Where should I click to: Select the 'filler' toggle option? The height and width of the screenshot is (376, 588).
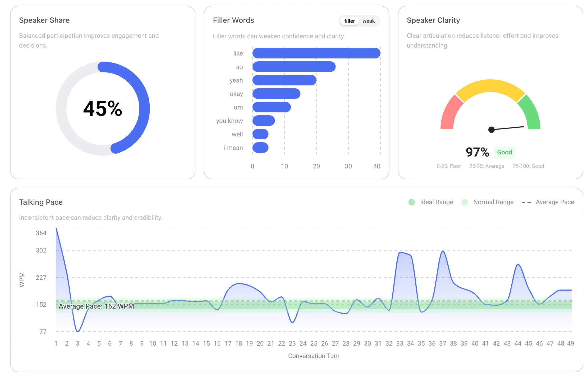click(x=350, y=21)
